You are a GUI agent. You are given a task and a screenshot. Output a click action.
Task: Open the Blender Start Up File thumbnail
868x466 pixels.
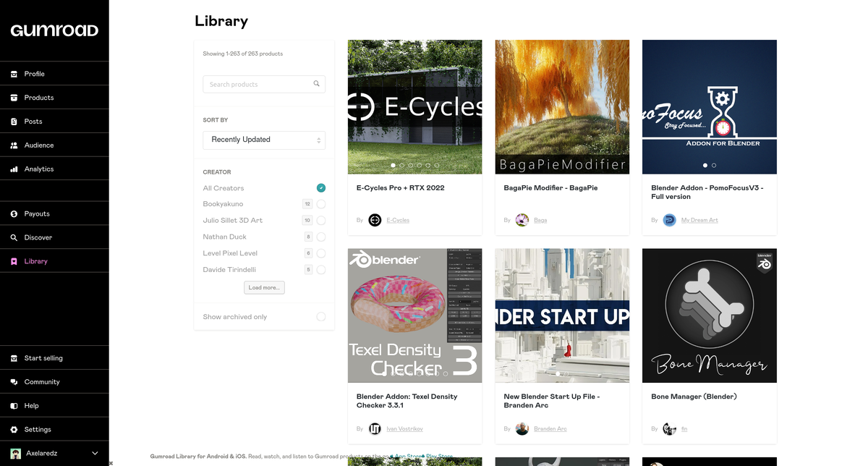tap(562, 315)
